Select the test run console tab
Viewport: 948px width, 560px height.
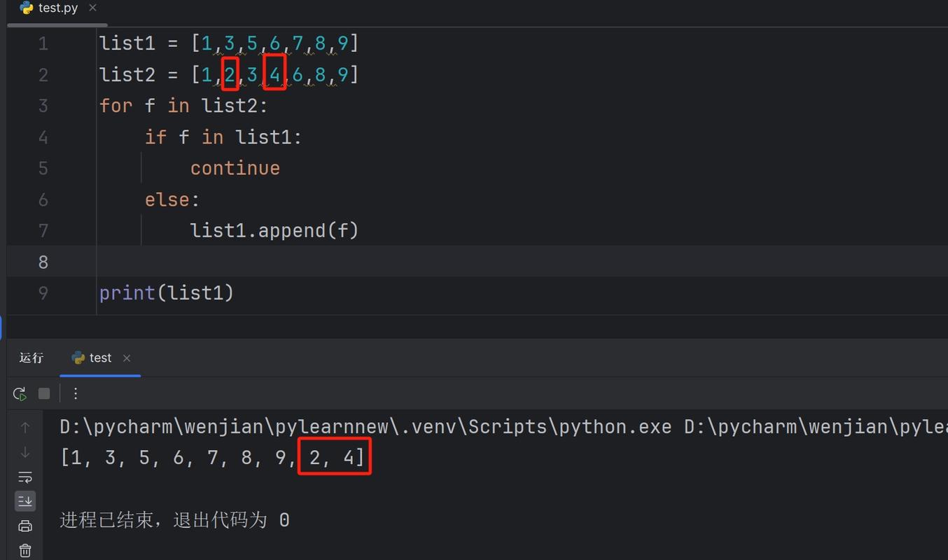click(99, 358)
